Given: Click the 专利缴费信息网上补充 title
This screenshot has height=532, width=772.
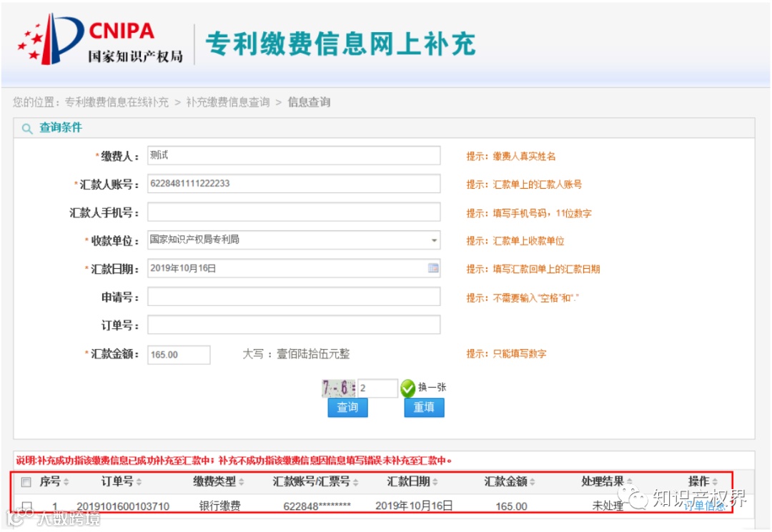Looking at the screenshot, I should point(341,44).
